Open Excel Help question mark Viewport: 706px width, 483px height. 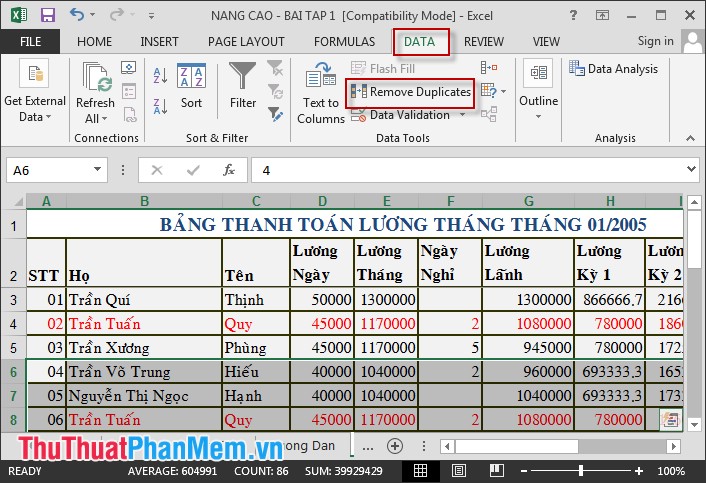tap(573, 15)
